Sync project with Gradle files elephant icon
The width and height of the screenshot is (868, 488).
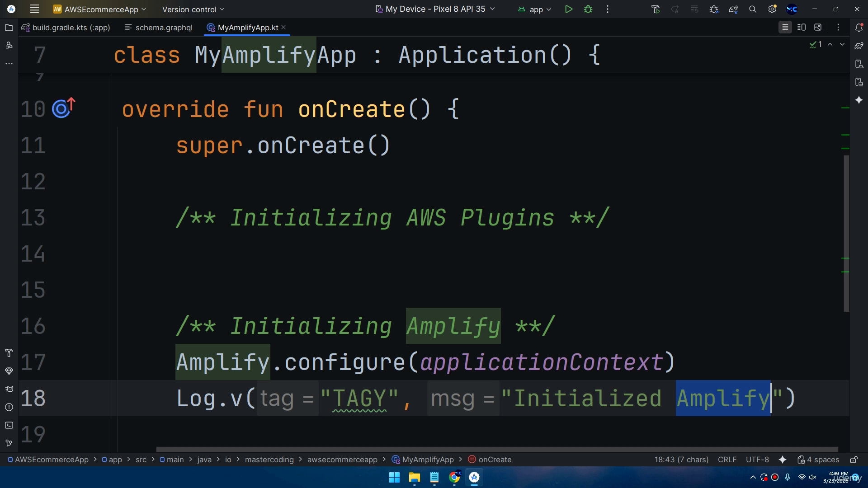(733, 9)
